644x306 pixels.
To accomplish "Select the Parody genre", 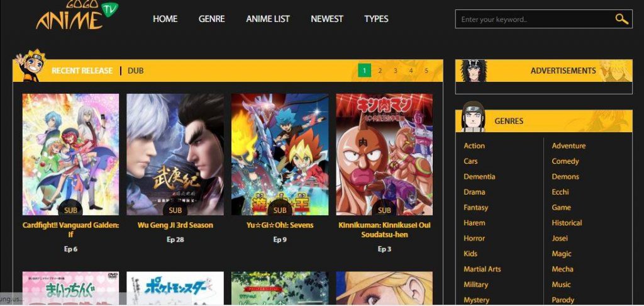I will [563, 300].
